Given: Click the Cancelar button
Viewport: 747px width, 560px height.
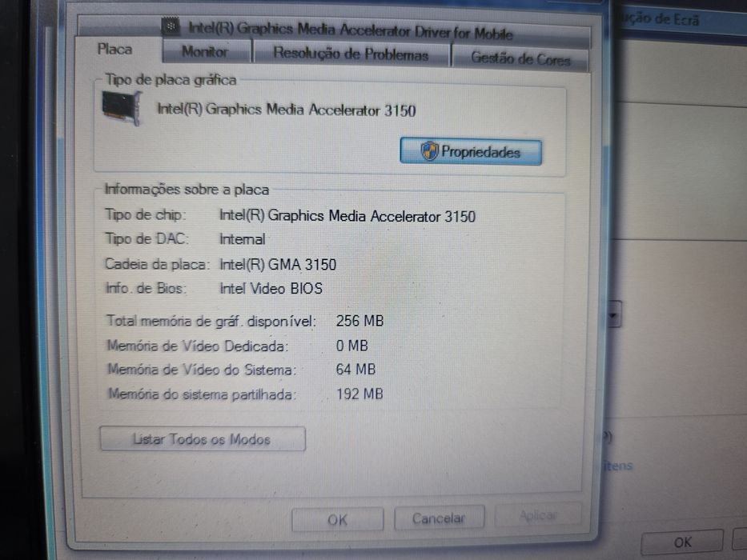Looking at the screenshot, I should coord(439,518).
